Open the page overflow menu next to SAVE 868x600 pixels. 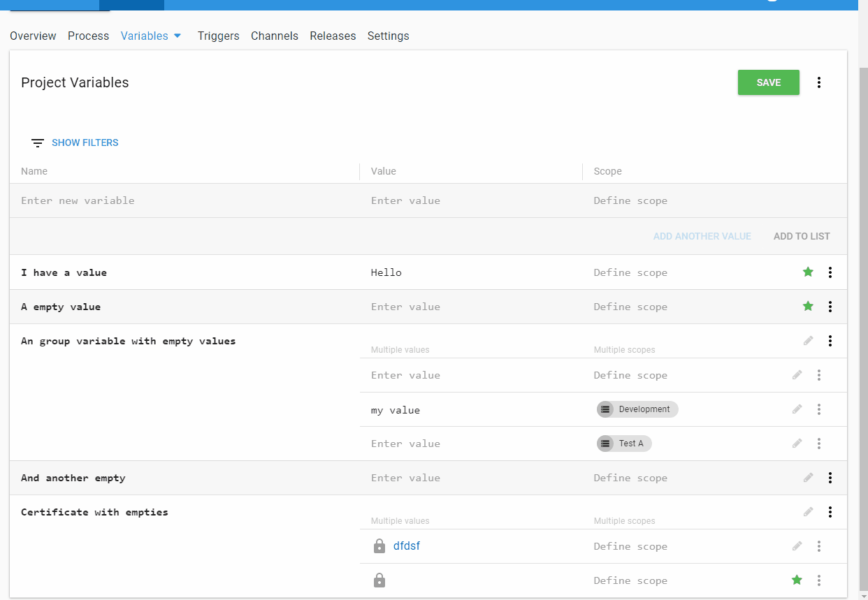819,82
